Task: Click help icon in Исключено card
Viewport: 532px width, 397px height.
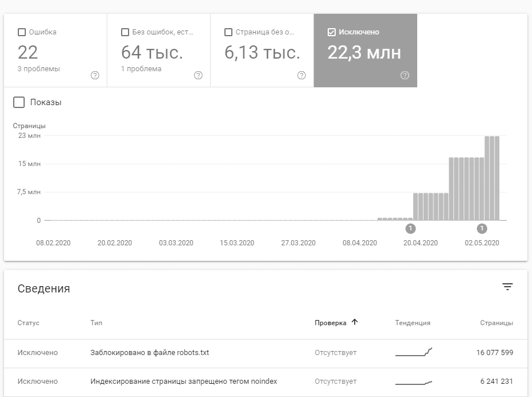Action: point(405,75)
